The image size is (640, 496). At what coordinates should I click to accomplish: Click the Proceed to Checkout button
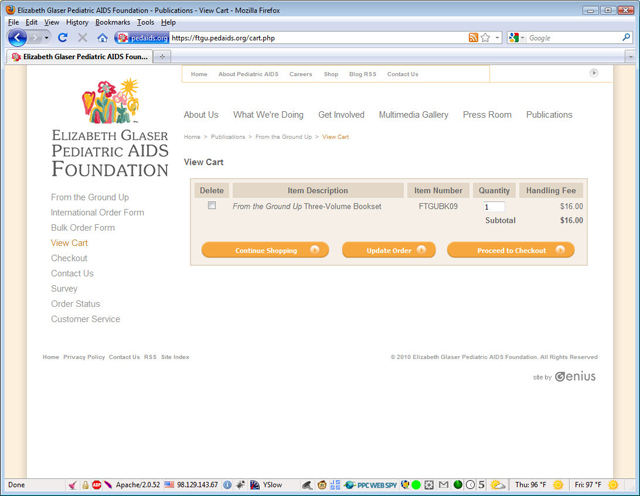click(x=511, y=250)
